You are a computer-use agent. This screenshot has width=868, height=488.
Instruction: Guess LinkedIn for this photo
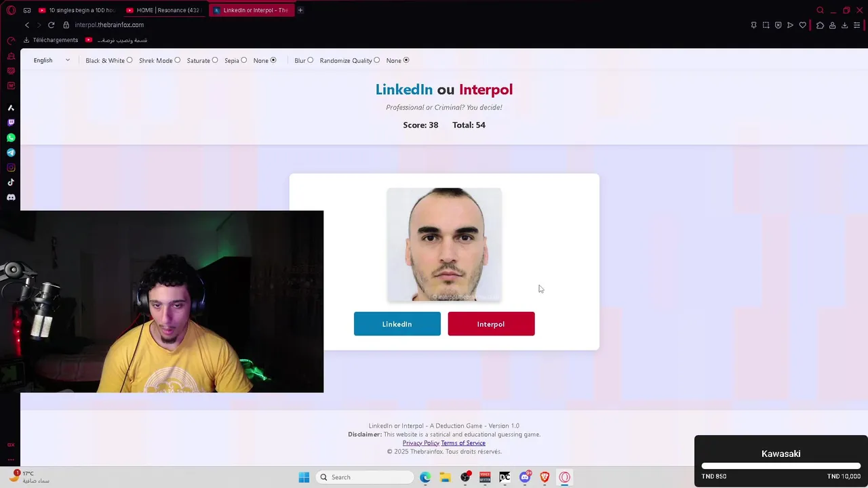pyautogui.click(x=397, y=324)
